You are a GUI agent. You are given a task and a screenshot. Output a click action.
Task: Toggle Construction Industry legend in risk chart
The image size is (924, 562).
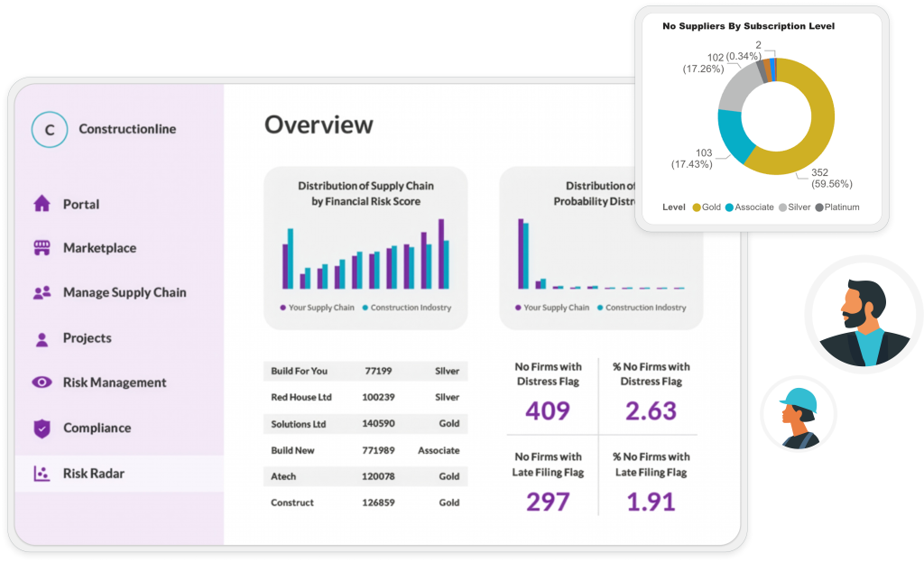[405, 308]
